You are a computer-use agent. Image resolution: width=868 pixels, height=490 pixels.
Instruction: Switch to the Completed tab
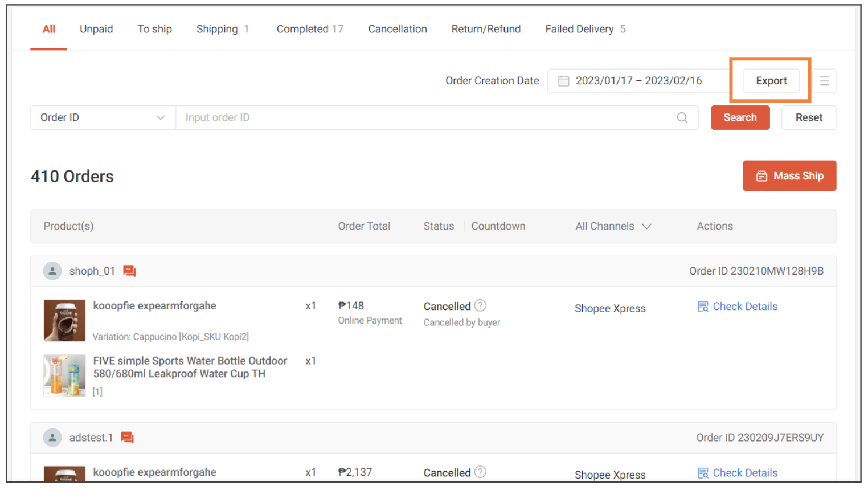click(309, 29)
